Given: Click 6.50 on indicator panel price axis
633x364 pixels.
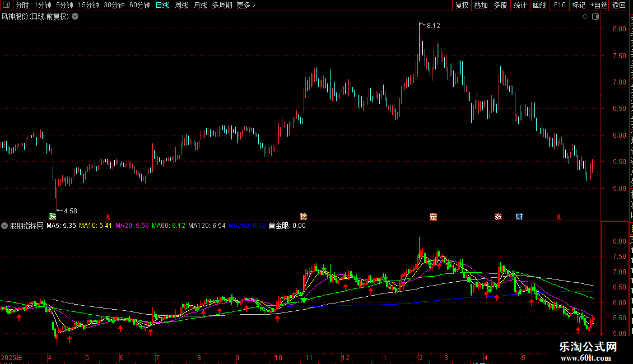Looking at the screenshot, I should coord(619,287).
